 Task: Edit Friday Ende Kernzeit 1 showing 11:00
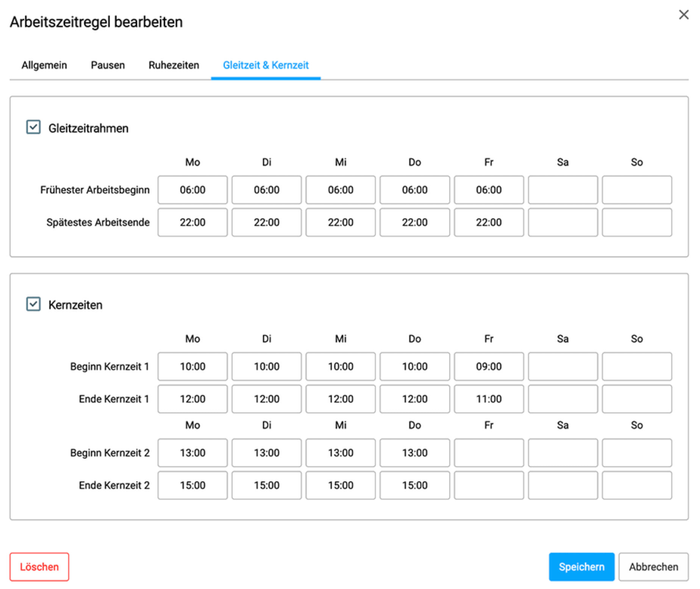489,399
